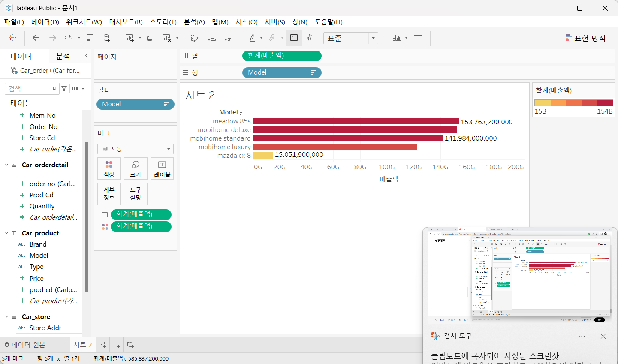
Task: Click the 도구 설명 (Tooltip) marks button
Action: click(136, 194)
